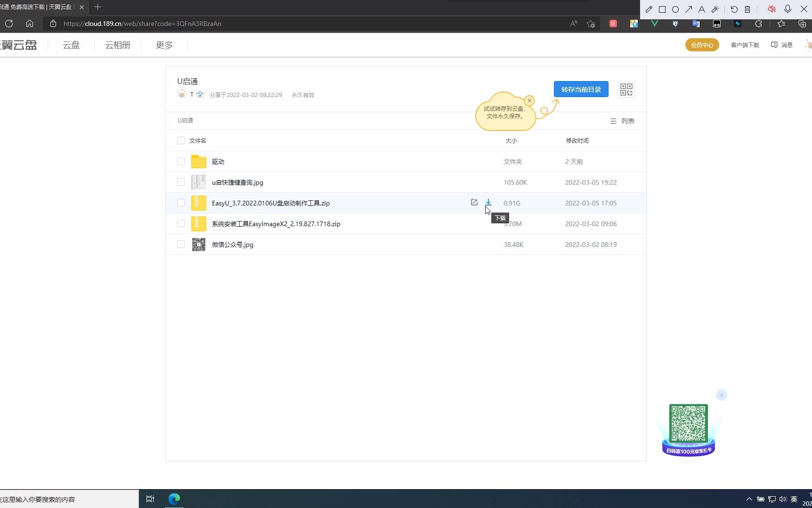Open the EasyU_3.7.2022.0106 zip file name
Viewport: 812px width, 508px height.
coord(271,203)
